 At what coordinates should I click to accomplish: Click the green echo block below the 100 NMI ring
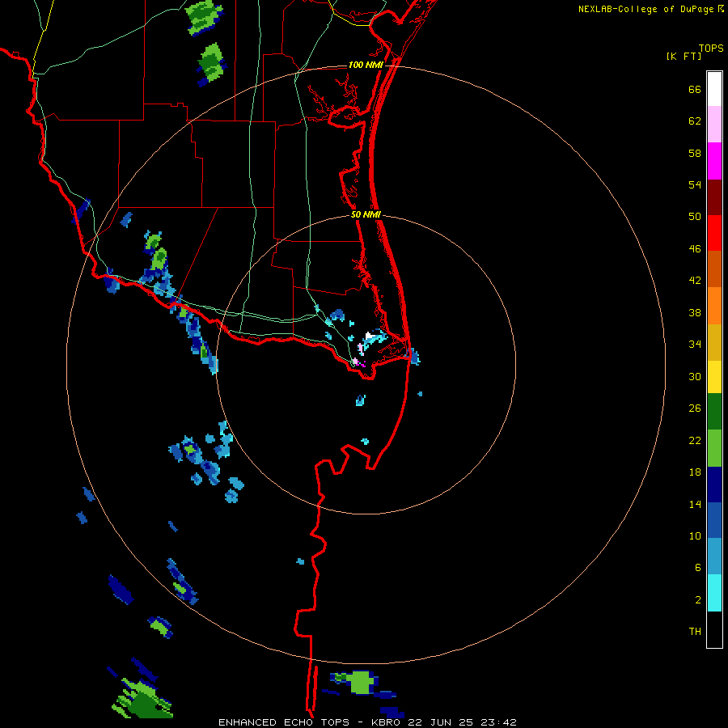[361, 682]
